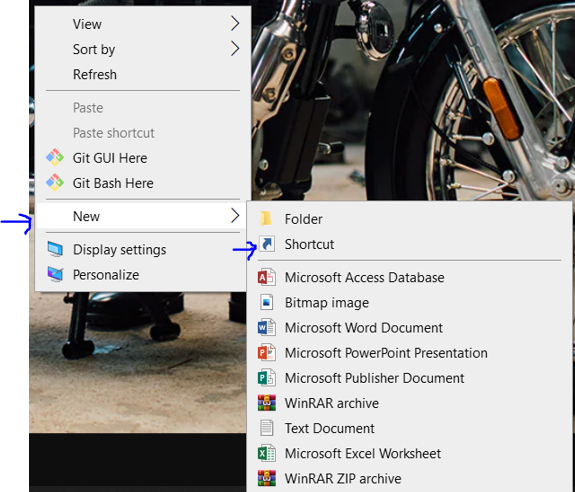The width and height of the screenshot is (575, 492).
Task: Click the WinRAR archive icon
Action: 267,403
